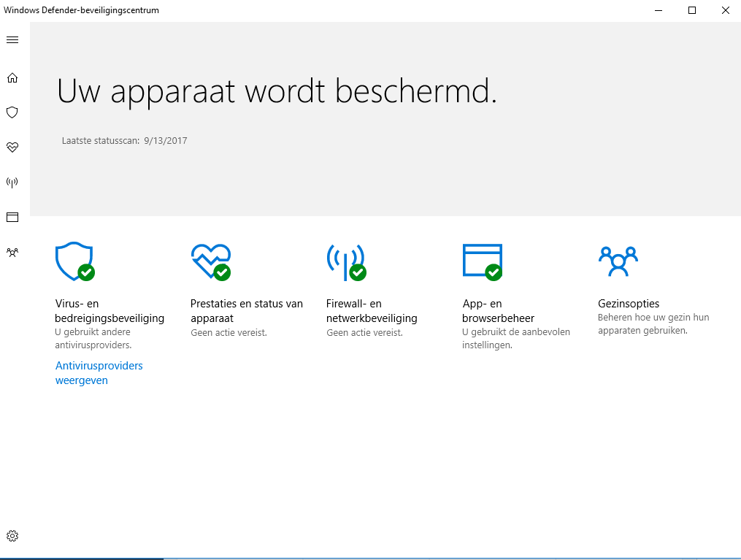Open the Antivirusproviders weergeven link

click(99, 373)
